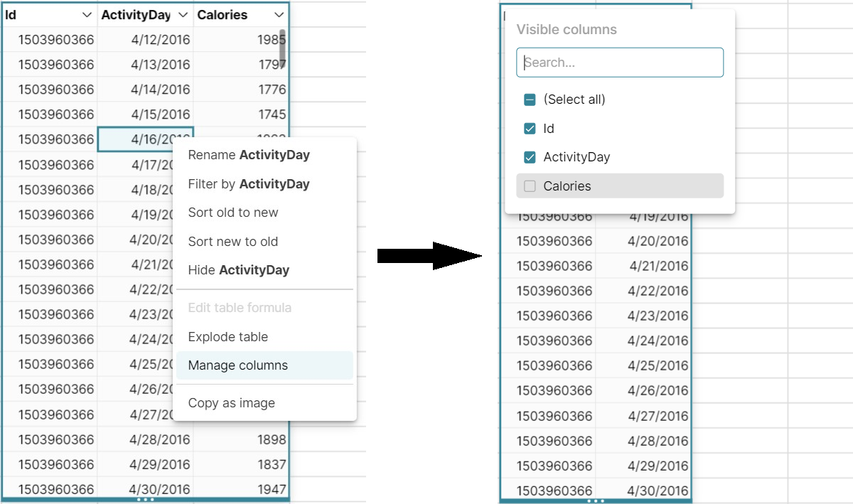Image resolution: width=853 pixels, height=504 pixels.
Task: Select Filter by ActivityDay menu option
Action: [x=249, y=184]
